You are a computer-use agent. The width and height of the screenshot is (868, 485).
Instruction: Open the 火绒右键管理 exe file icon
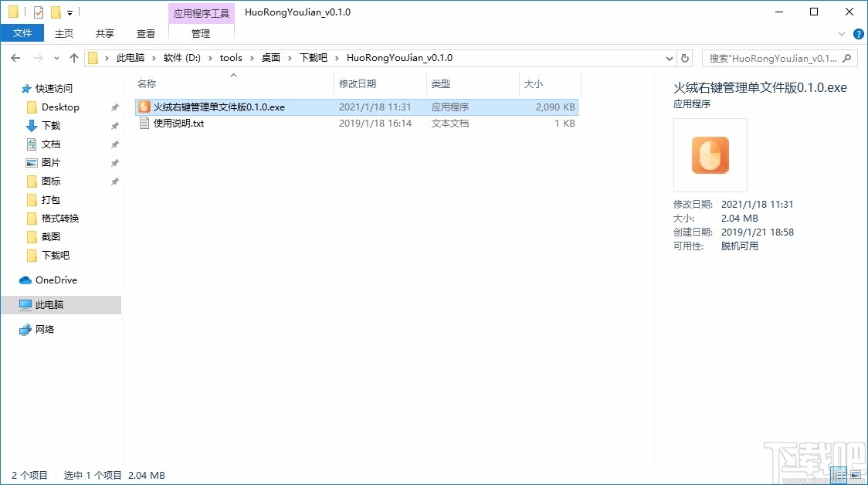pyautogui.click(x=144, y=107)
